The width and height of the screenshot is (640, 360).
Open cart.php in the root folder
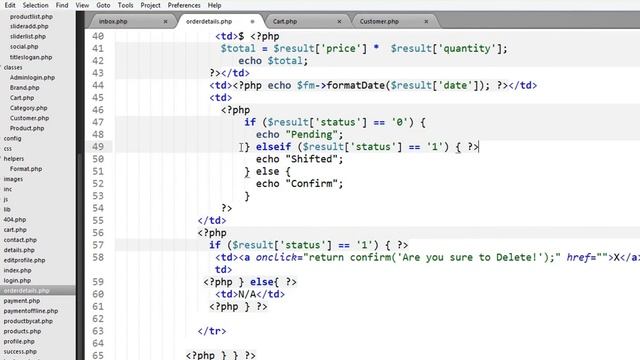pos(15,230)
